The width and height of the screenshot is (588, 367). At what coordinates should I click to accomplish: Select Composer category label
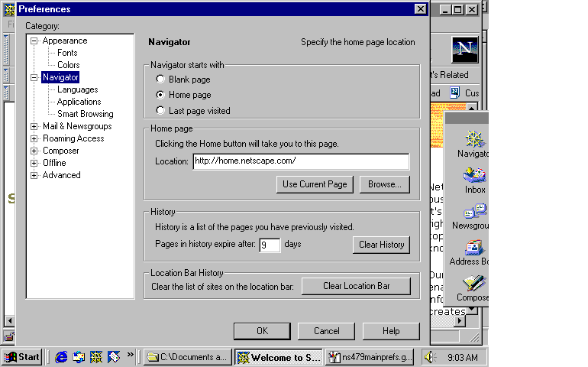pos(61,151)
